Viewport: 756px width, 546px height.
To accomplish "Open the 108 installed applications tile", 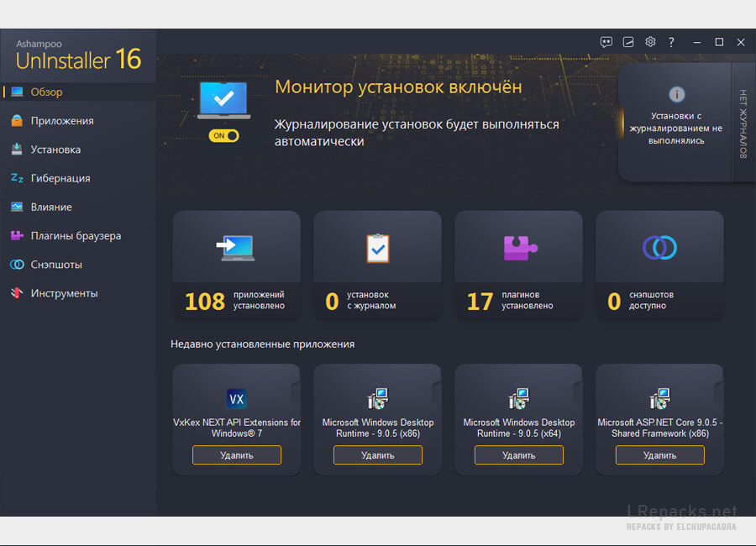I will pyautogui.click(x=236, y=265).
